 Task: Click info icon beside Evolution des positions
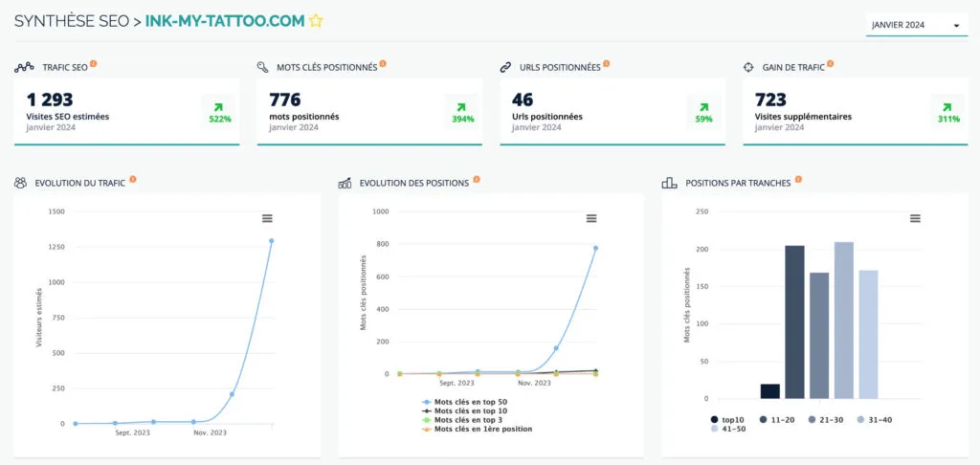tap(476, 179)
